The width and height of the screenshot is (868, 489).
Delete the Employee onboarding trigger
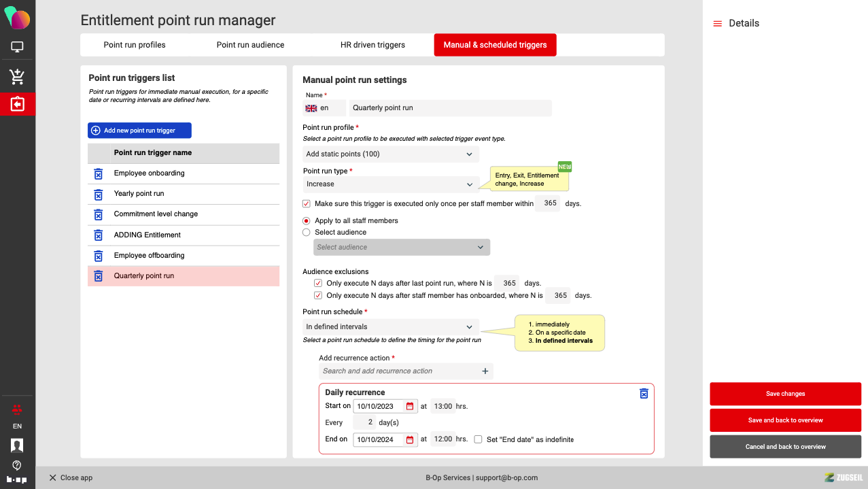pyautogui.click(x=98, y=173)
